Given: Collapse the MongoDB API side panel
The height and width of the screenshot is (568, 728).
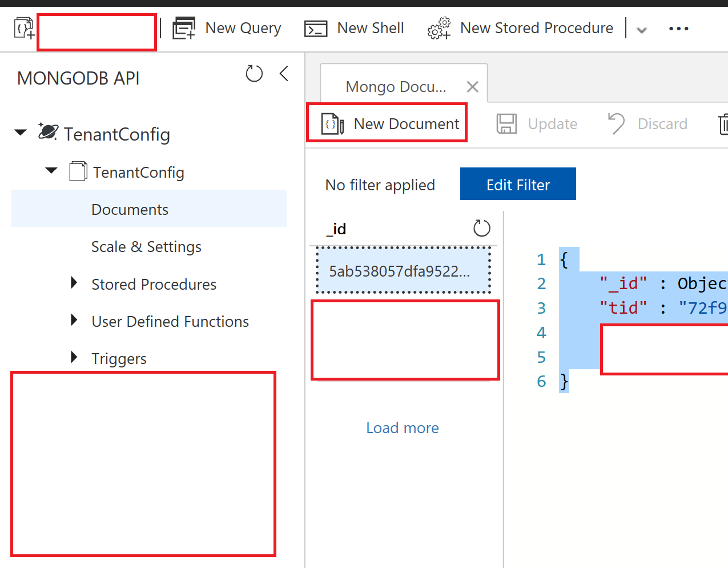Looking at the screenshot, I should point(284,73).
